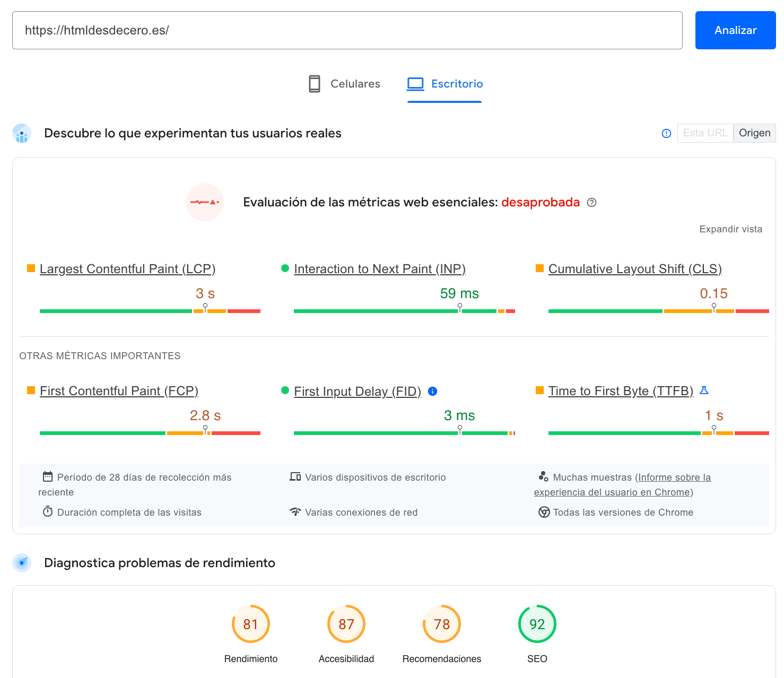Click the URL input field
Viewport: 784px width, 678px height.
[347, 30]
